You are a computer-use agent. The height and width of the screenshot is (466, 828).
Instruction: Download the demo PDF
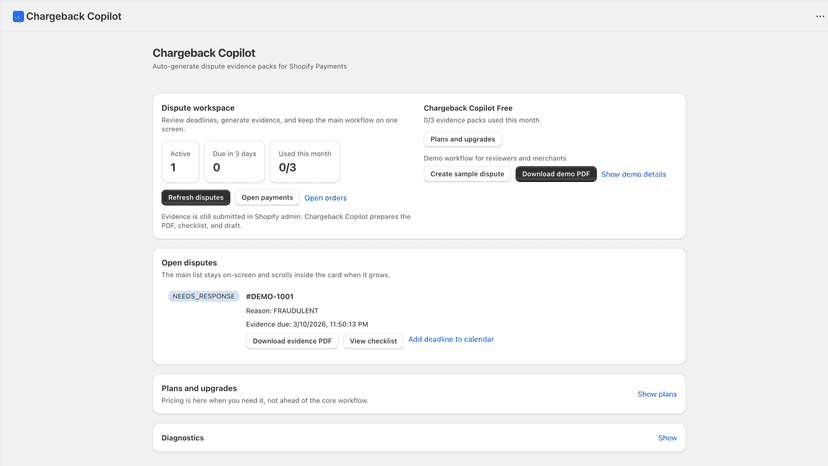[x=556, y=174]
